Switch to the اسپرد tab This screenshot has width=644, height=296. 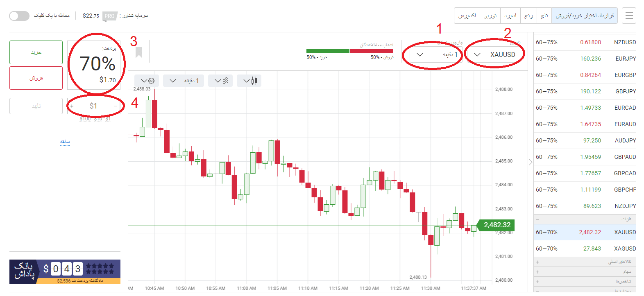pos(510,16)
